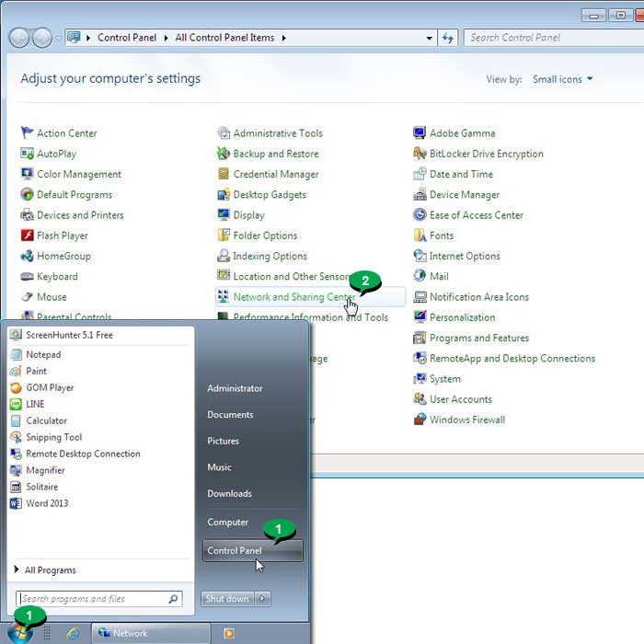644x644 pixels.
Task: Open Programs and Features link
Action: click(x=479, y=338)
